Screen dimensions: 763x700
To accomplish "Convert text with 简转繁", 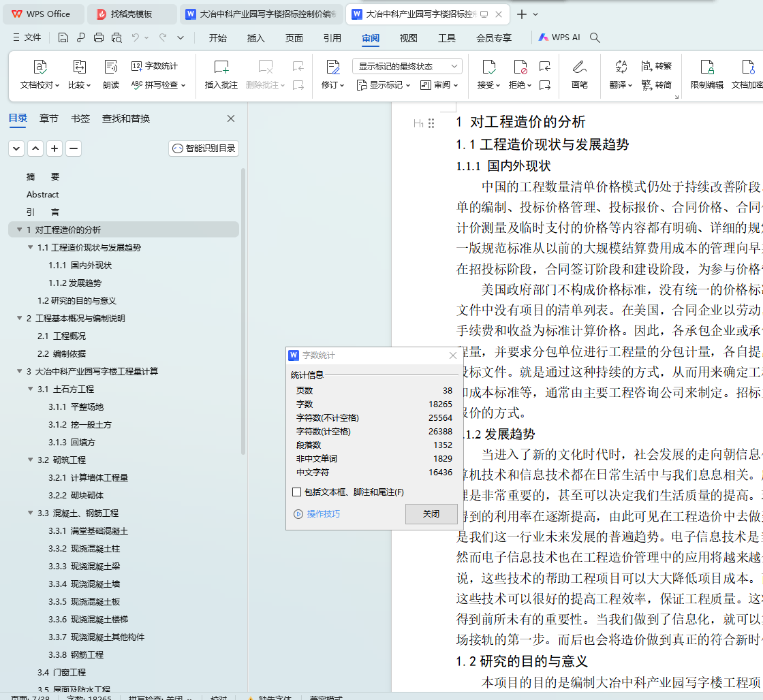I will [657, 66].
